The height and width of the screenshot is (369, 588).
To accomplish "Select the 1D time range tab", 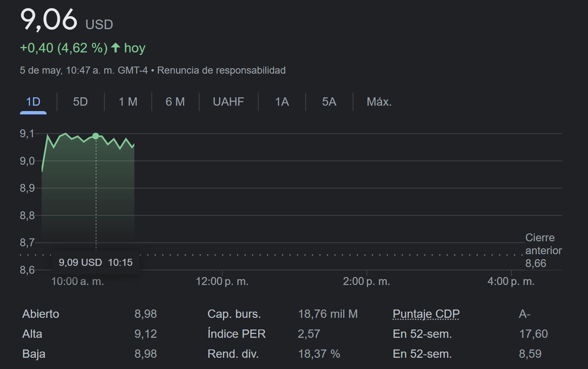I will 33,102.
